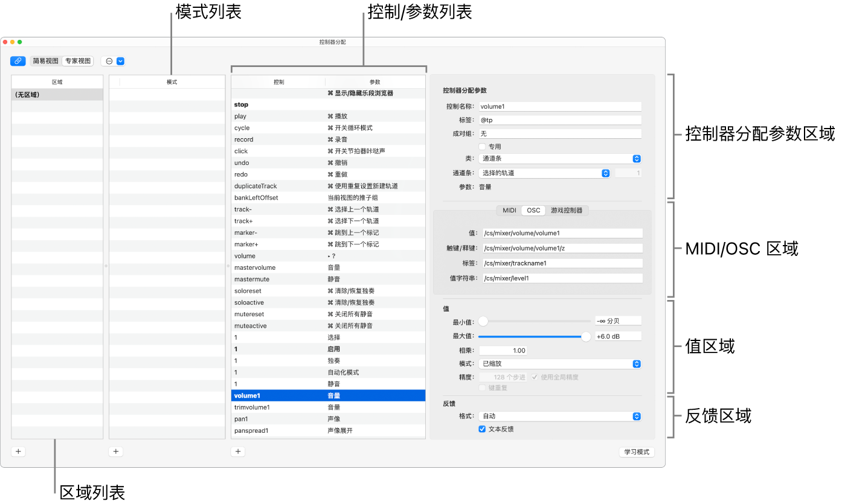Click the 参数 column header
The height and width of the screenshot is (504, 842).
pos(375,82)
